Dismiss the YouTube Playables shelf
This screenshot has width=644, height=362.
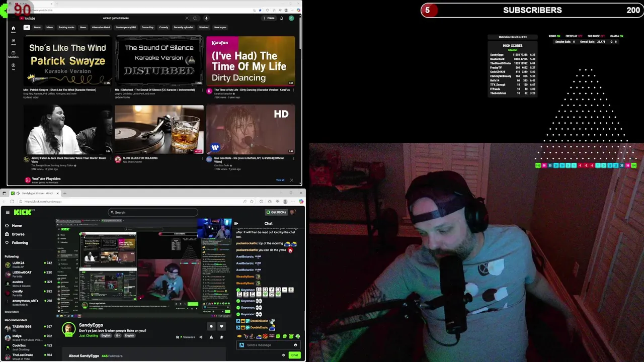(291, 180)
